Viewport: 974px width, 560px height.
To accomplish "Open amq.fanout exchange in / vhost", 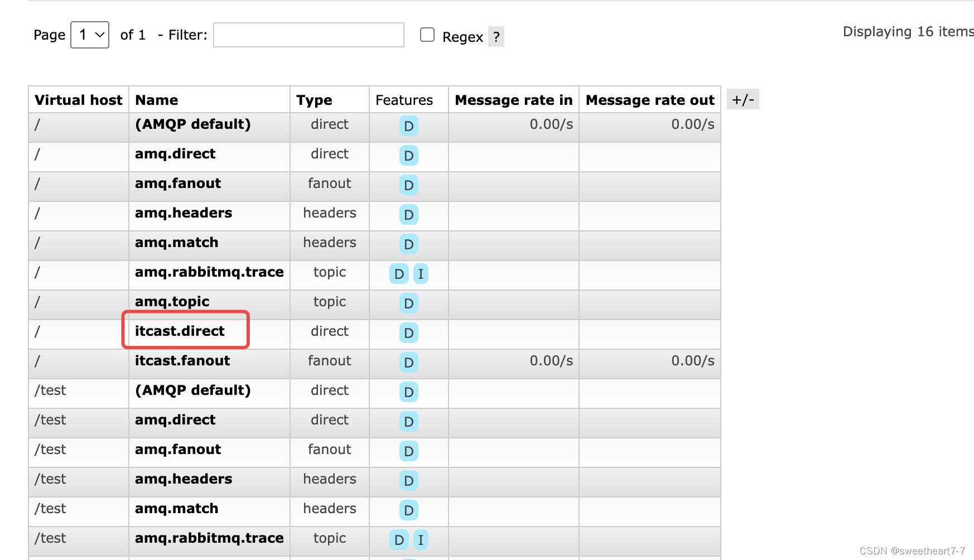I will click(178, 183).
